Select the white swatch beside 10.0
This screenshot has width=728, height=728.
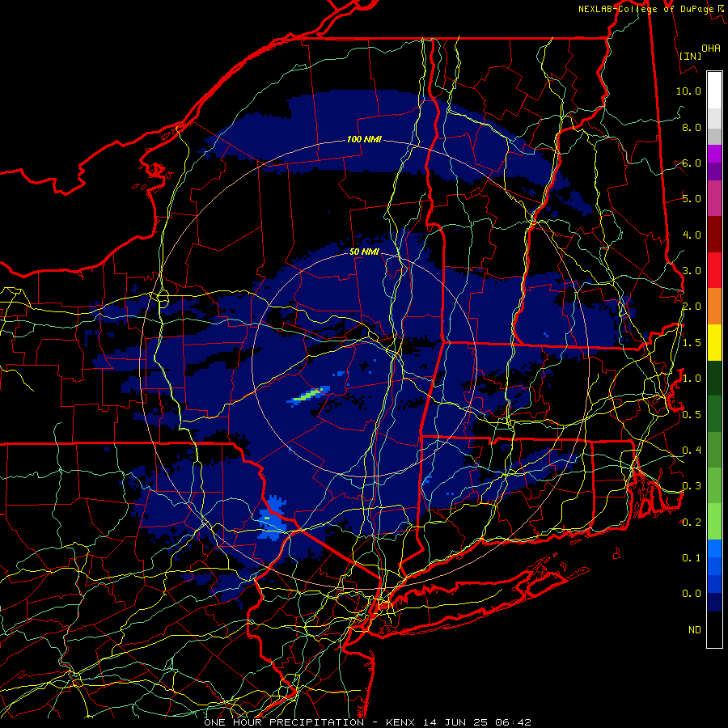pyautogui.click(x=714, y=91)
